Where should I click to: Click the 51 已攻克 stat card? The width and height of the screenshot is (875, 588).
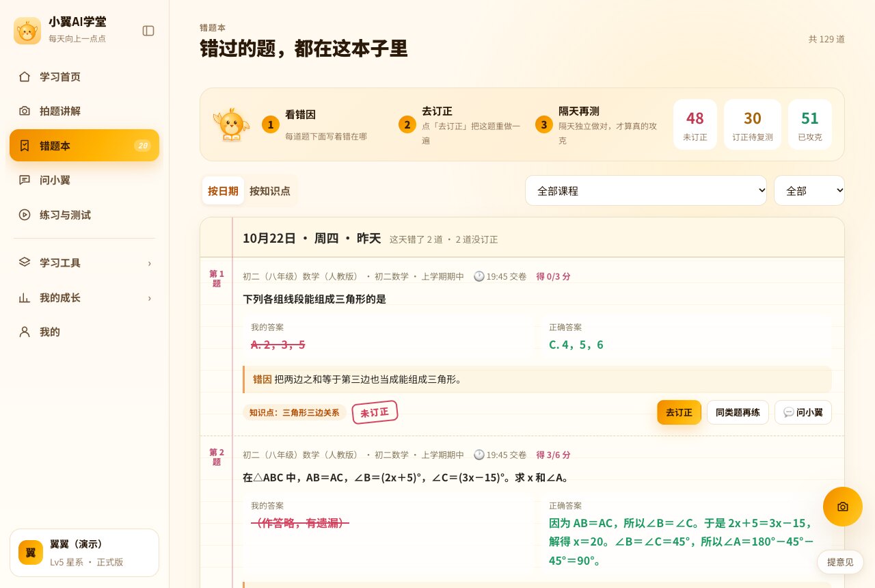coord(810,124)
